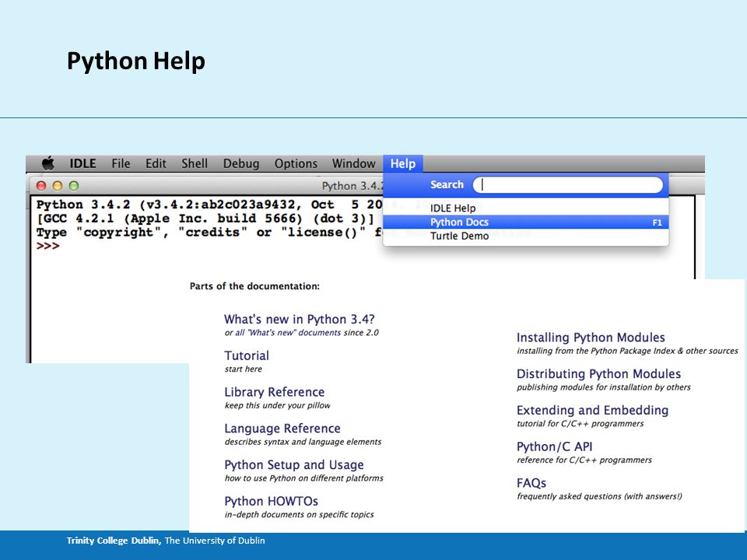Open the Python HOWTOs link
This screenshot has height=560, width=747.
(271, 501)
